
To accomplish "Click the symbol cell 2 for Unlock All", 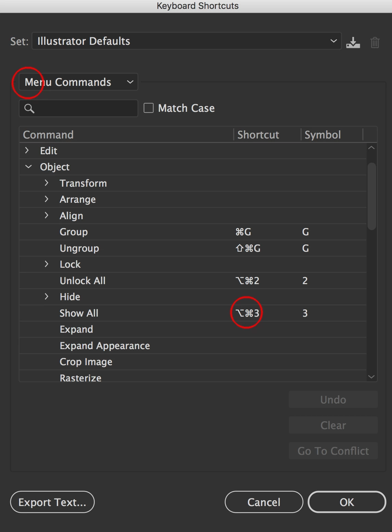I will pos(305,281).
